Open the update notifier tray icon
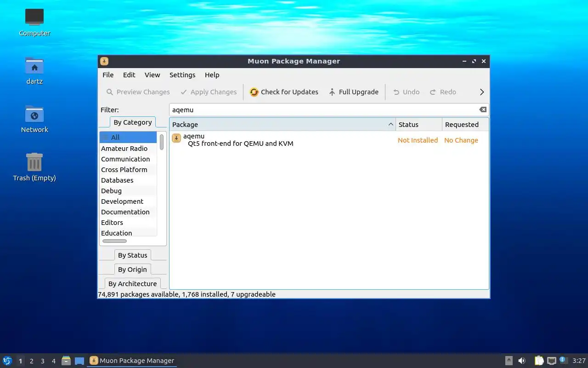588x368 pixels. coord(564,360)
